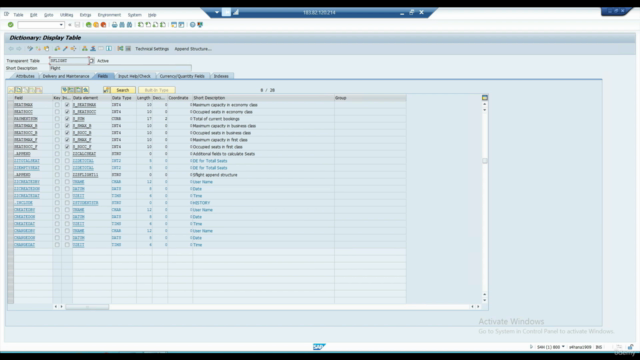
Task: Click the Activate wand icon
Action: [x=65, y=49]
